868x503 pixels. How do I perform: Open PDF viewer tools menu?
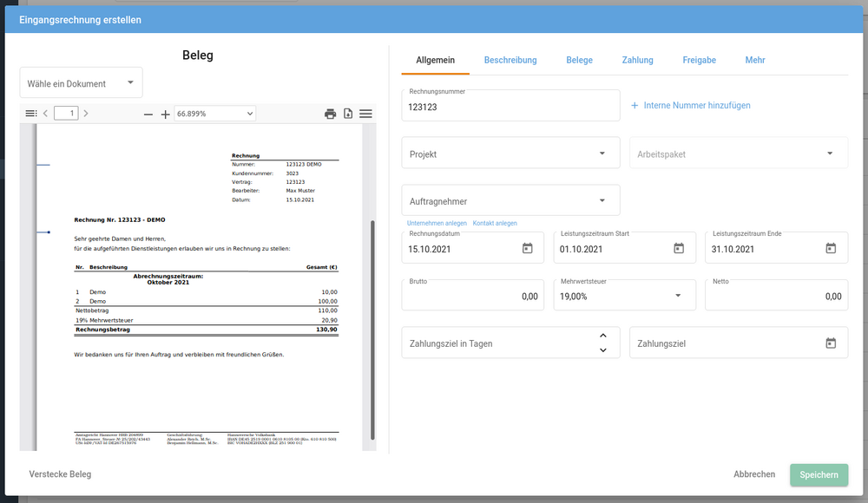pyautogui.click(x=365, y=113)
